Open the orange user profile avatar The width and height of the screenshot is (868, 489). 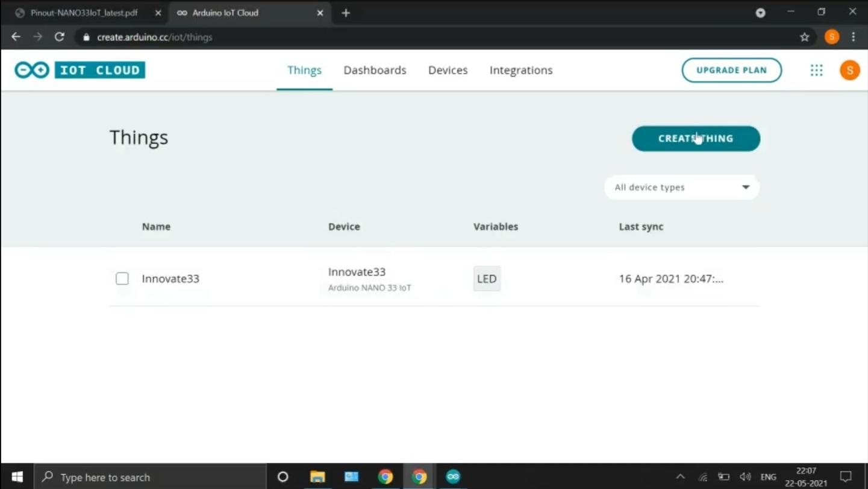coord(849,70)
